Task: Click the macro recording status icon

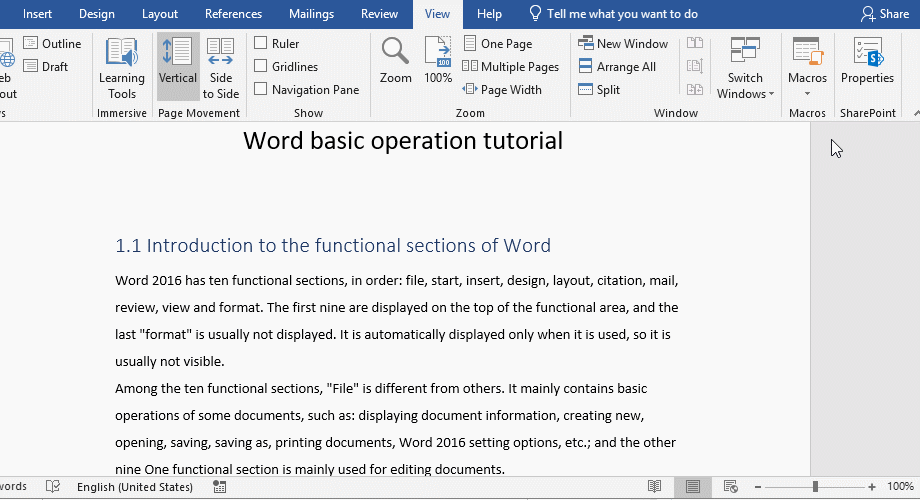Action: pyautogui.click(x=219, y=487)
